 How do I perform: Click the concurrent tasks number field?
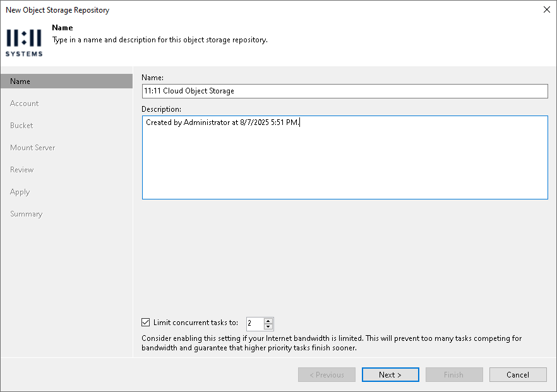tap(255, 323)
